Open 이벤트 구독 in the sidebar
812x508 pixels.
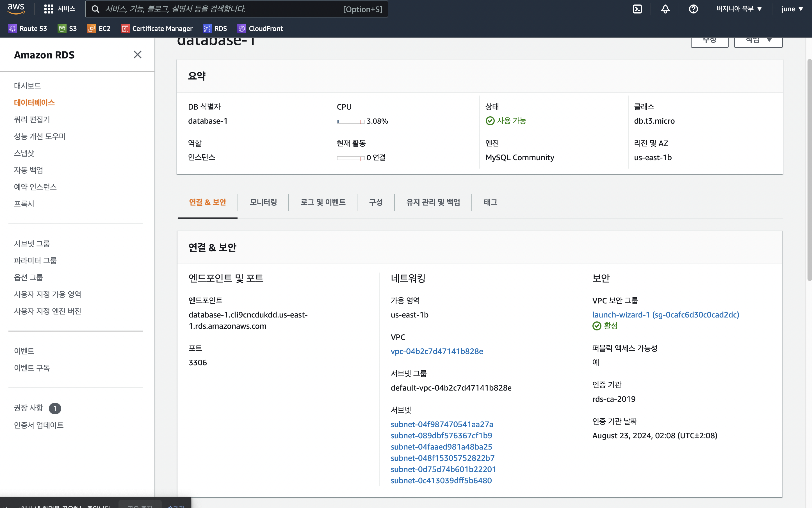pos(32,368)
